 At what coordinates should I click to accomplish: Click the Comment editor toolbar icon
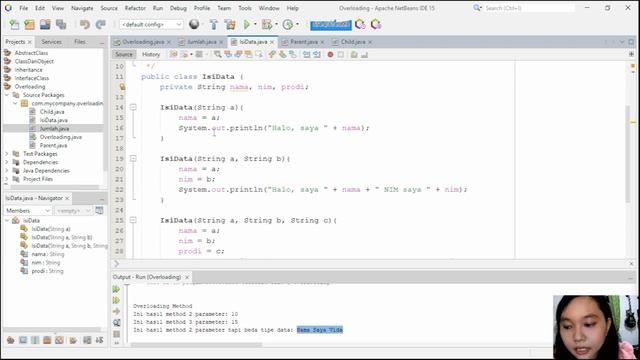coord(354,54)
